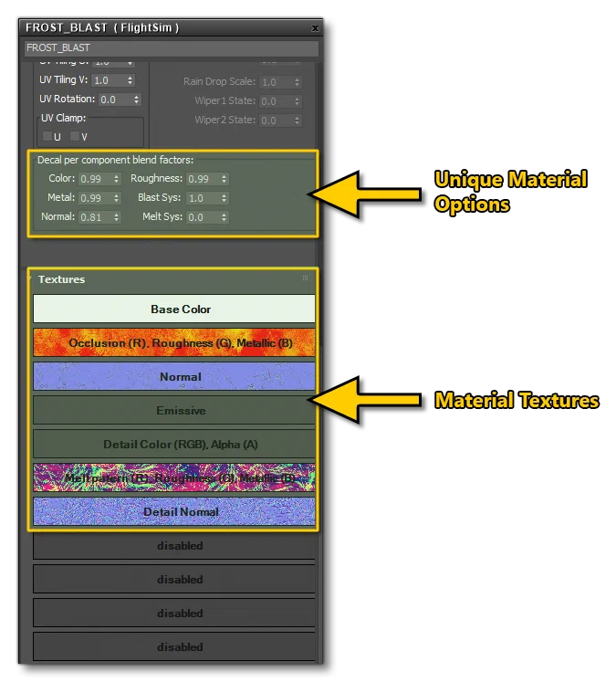Click the Wiper2 State value field
The image size is (616, 682).
click(276, 121)
